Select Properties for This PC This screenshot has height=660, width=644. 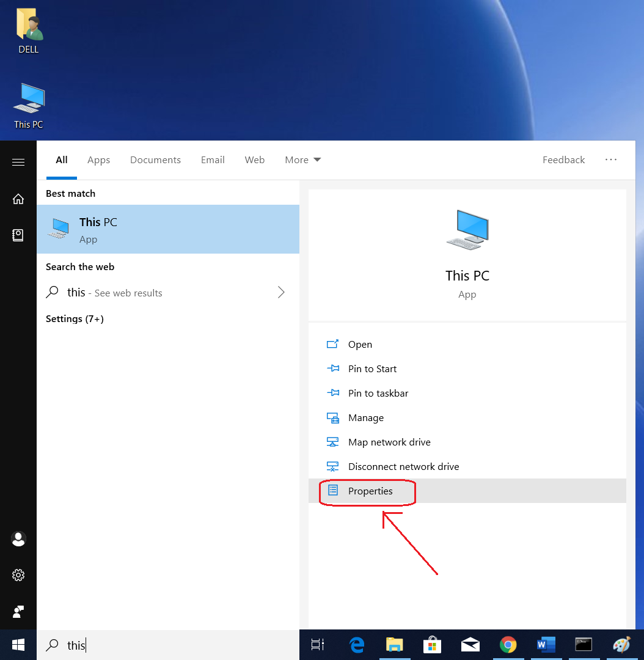(x=370, y=491)
